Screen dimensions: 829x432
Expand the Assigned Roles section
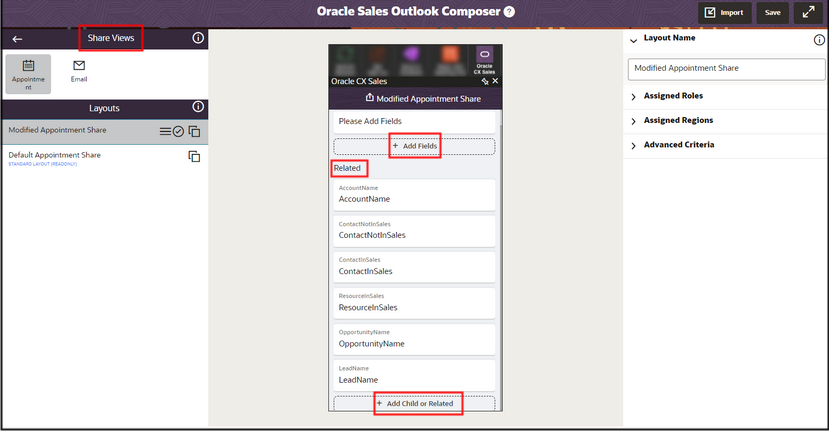[633, 97]
